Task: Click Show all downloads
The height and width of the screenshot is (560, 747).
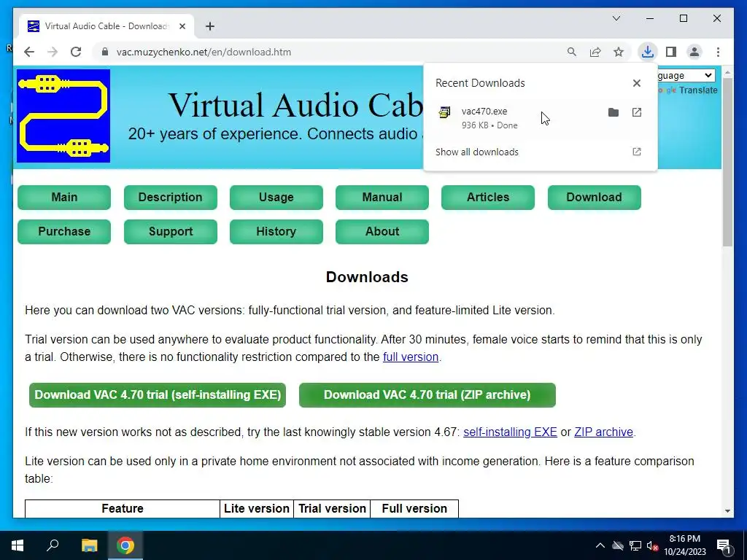Action: pos(477,152)
